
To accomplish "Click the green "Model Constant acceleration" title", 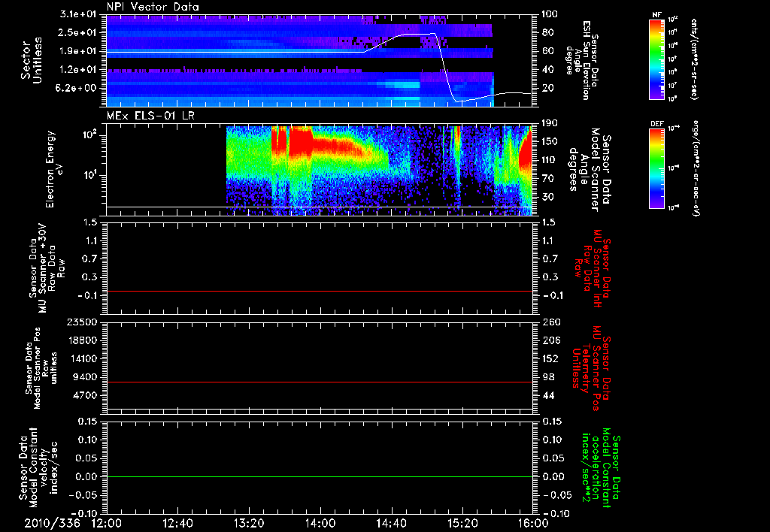I will point(601,469).
